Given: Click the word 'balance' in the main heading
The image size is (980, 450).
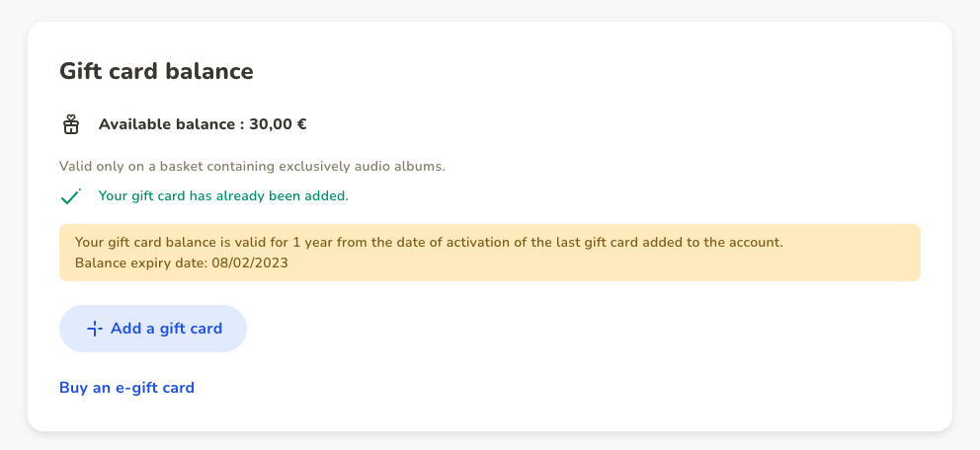Looking at the screenshot, I should 209,71.
